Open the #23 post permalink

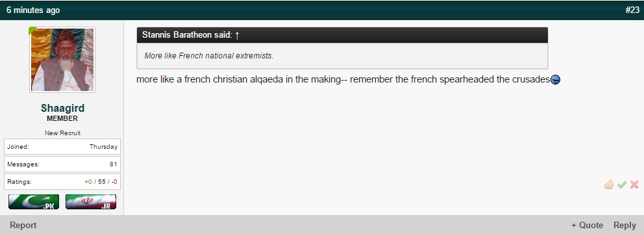coord(632,10)
